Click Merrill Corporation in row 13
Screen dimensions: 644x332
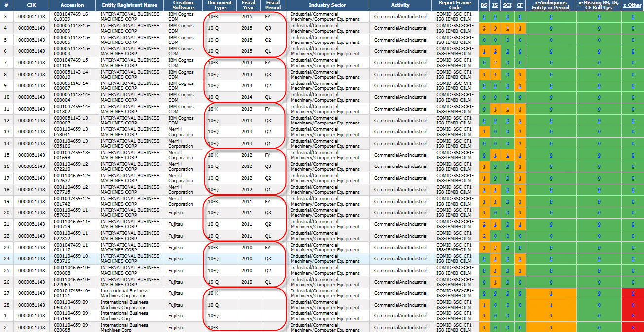pos(181,132)
